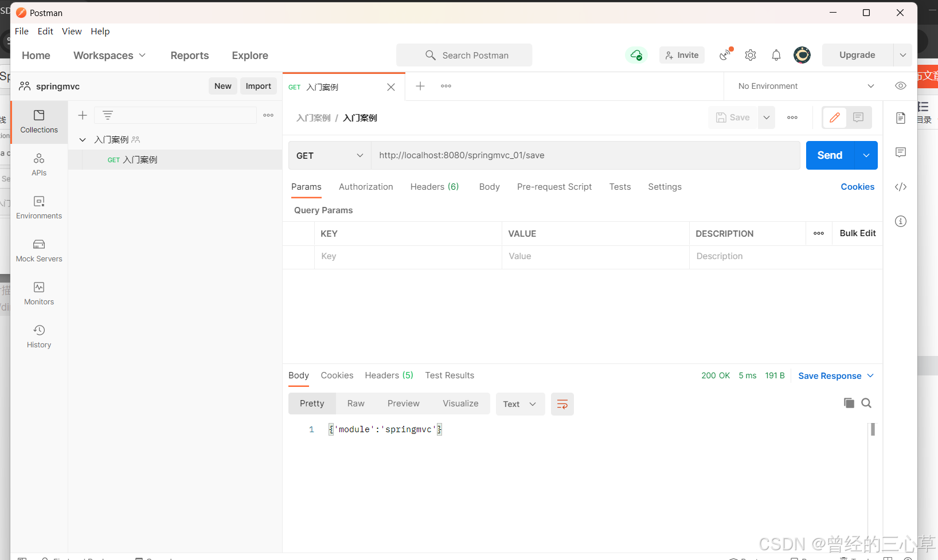
Task: Open the Help menu
Action: click(100, 32)
